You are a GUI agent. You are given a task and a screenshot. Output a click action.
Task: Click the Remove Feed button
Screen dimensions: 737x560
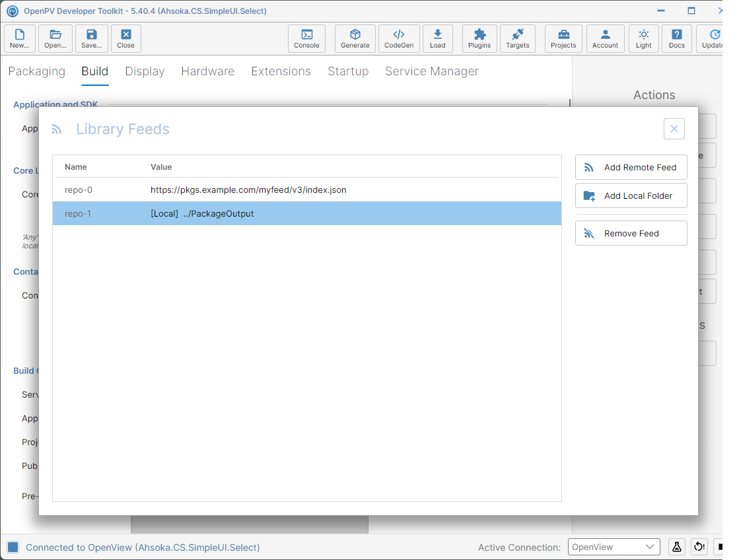[631, 233]
